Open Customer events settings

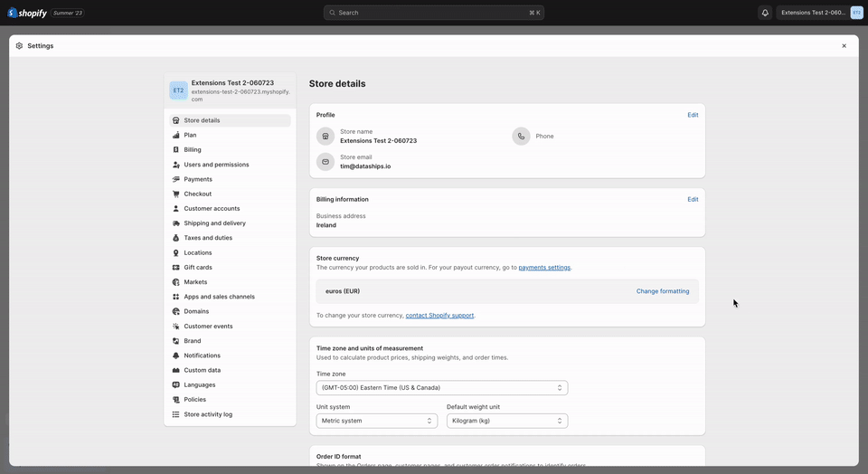[230, 327]
